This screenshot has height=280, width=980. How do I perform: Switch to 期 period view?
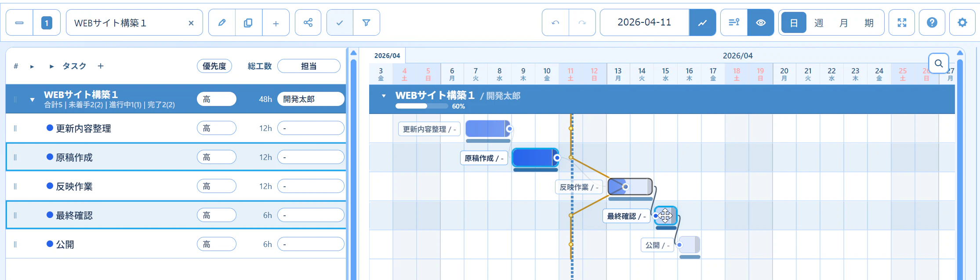(x=869, y=23)
